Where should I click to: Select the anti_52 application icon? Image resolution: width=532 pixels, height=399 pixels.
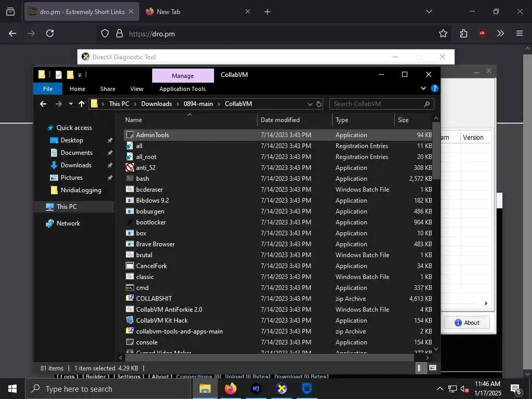coord(129,167)
